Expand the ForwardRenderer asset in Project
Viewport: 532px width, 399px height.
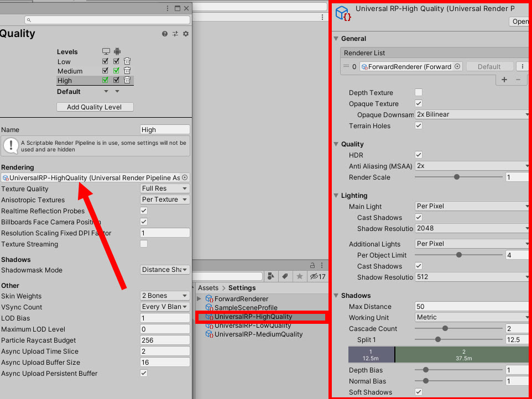point(200,298)
